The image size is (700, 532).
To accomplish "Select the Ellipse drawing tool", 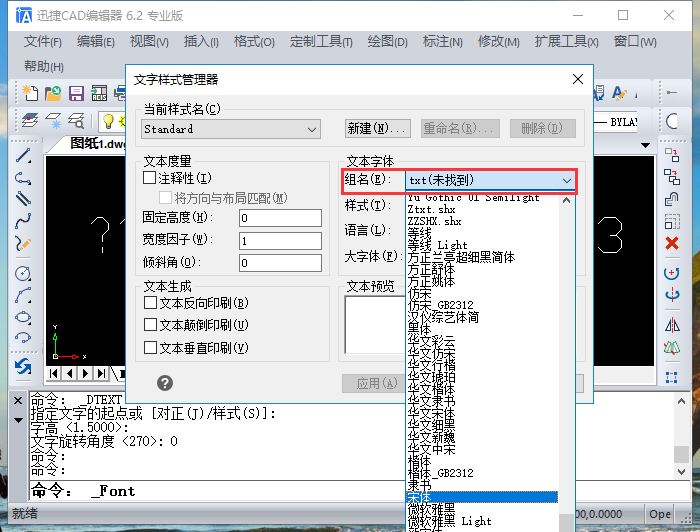I will pos(23,317).
